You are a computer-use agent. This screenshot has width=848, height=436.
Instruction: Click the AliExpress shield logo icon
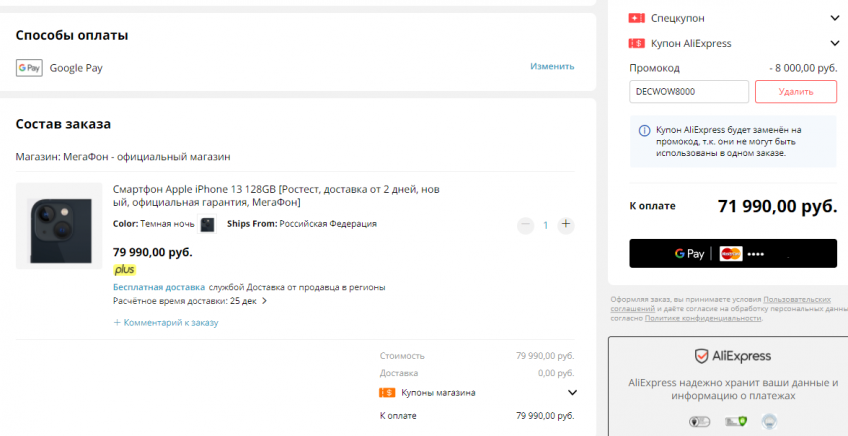[700, 356]
